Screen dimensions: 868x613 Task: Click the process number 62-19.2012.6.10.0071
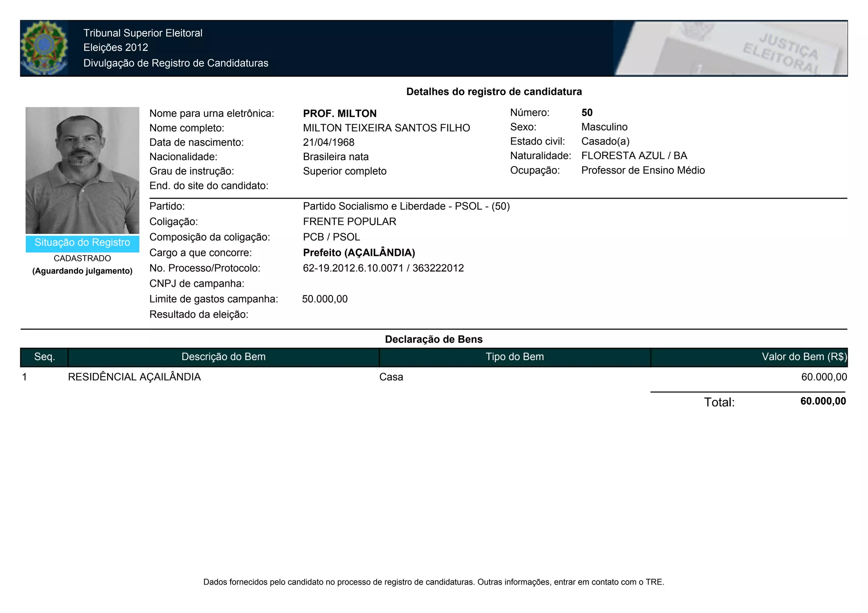click(353, 268)
